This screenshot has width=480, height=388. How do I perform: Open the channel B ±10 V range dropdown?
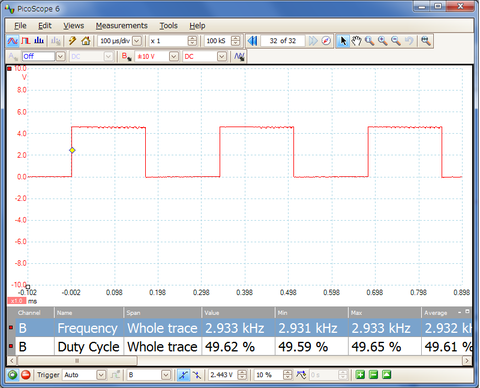174,57
